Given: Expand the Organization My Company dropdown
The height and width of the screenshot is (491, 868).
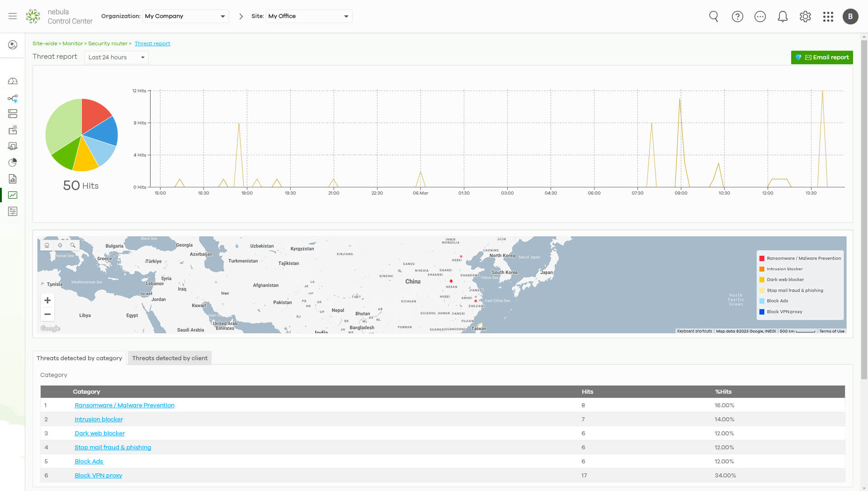Looking at the screenshot, I should point(185,16).
